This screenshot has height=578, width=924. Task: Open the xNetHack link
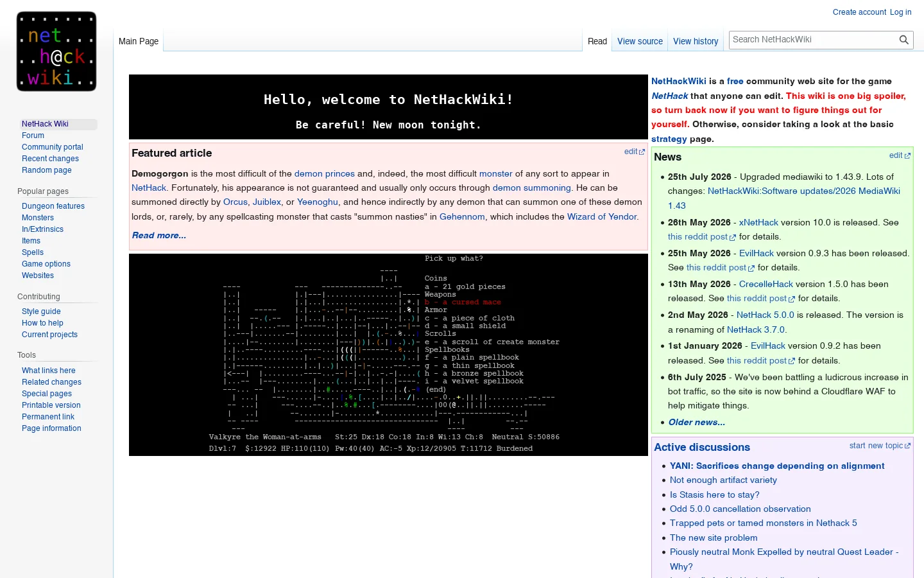(758, 222)
